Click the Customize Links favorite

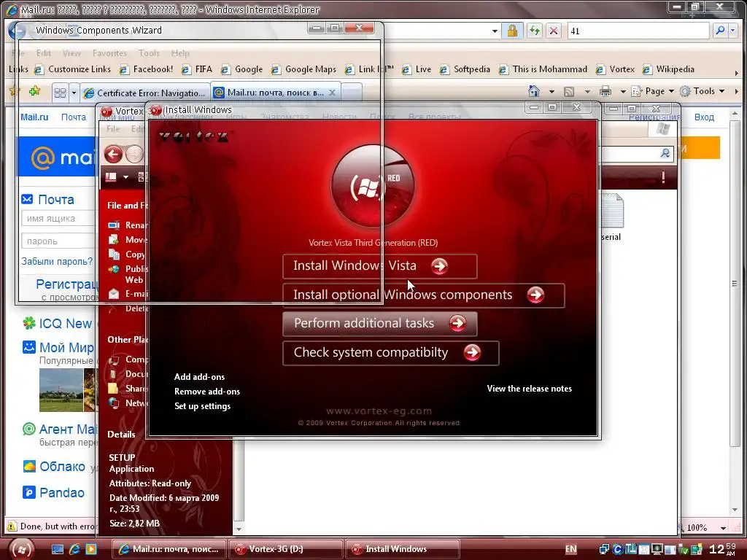tap(73, 69)
